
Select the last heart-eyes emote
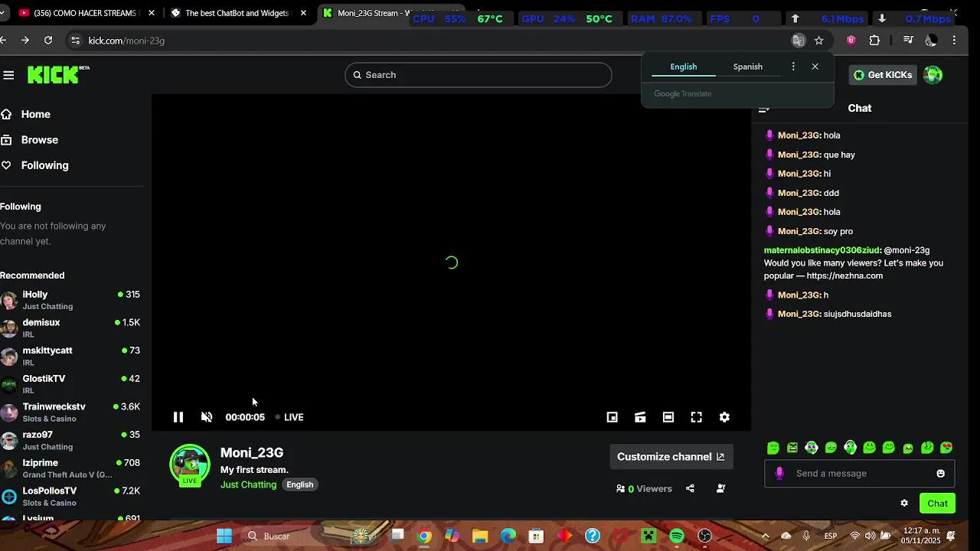946,448
